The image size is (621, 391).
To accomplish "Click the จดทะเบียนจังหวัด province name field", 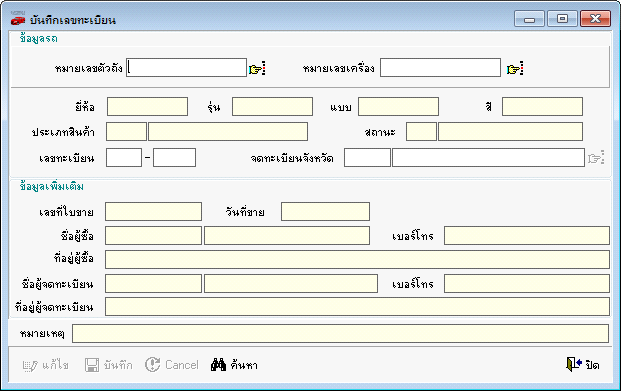I will pos(488,158).
